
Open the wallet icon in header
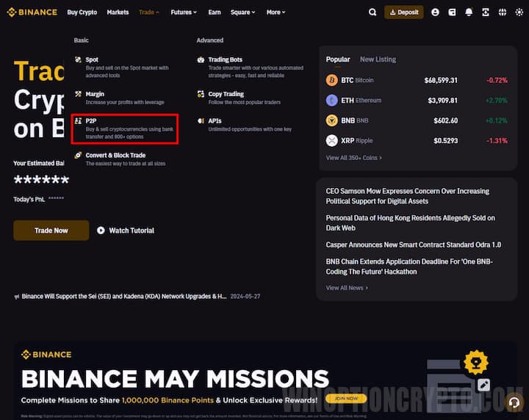tap(452, 12)
